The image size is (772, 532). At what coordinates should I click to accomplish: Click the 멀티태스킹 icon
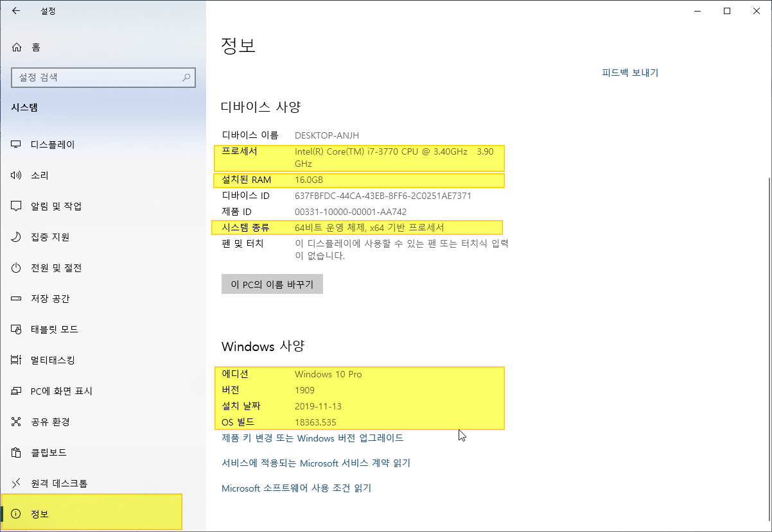(17, 360)
